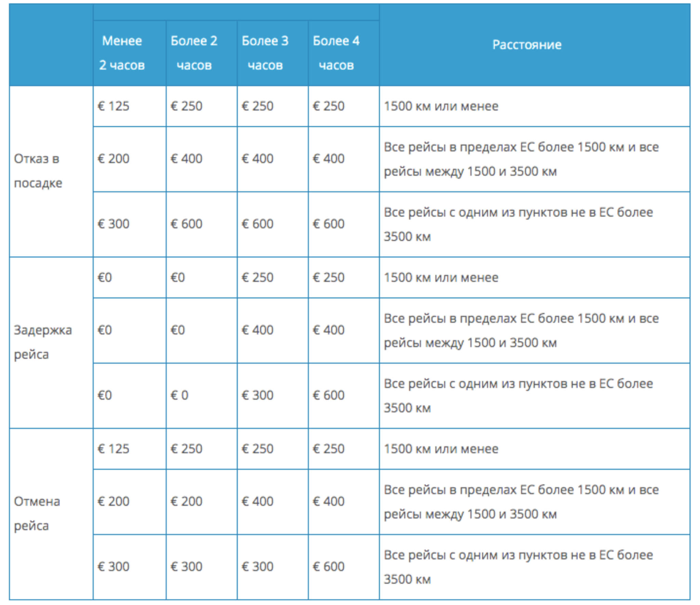Select € 200 in Отказ в посадке section
The height and width of the screenshot is (605, 700).
coord(113,159)
